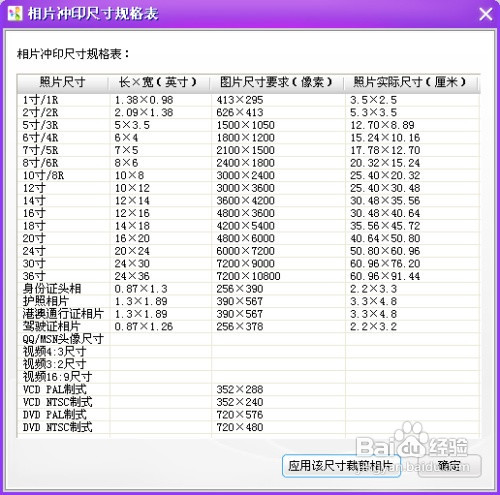Click the 2.2×3.3 centimeter value
Viewport: 500px width, 495px height.
tap(373, 289)
